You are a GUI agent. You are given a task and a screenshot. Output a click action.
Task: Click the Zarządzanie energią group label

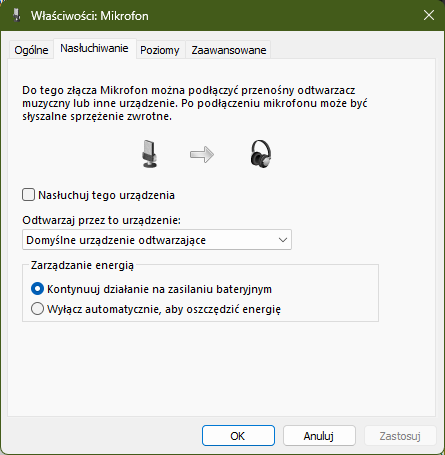tap(82, 265)
